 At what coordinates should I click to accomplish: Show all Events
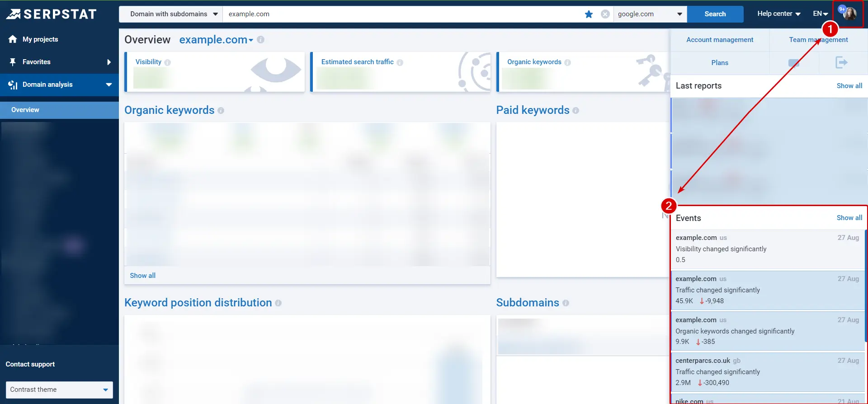tap(849, 218)
